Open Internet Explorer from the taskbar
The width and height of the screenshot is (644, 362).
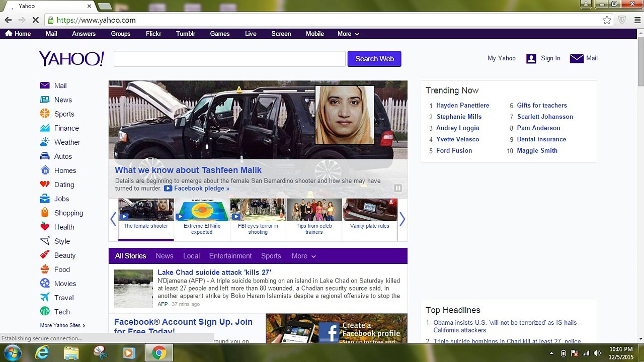(42, 353)
